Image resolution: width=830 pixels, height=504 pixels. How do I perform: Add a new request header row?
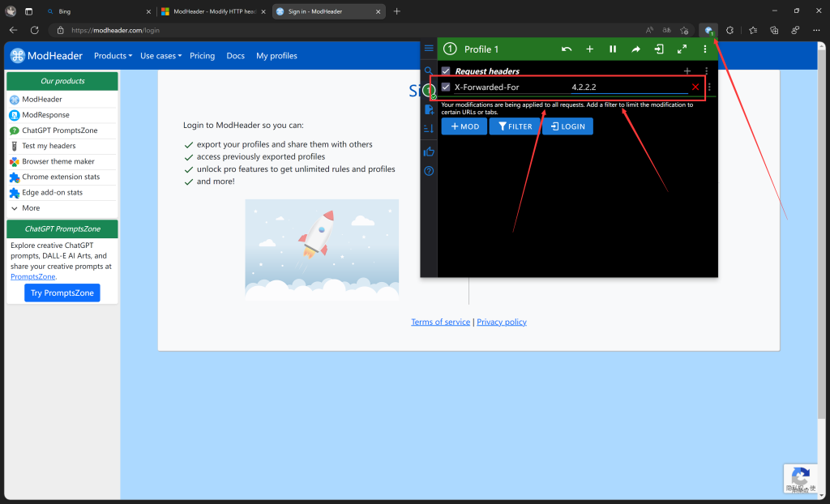687,71
